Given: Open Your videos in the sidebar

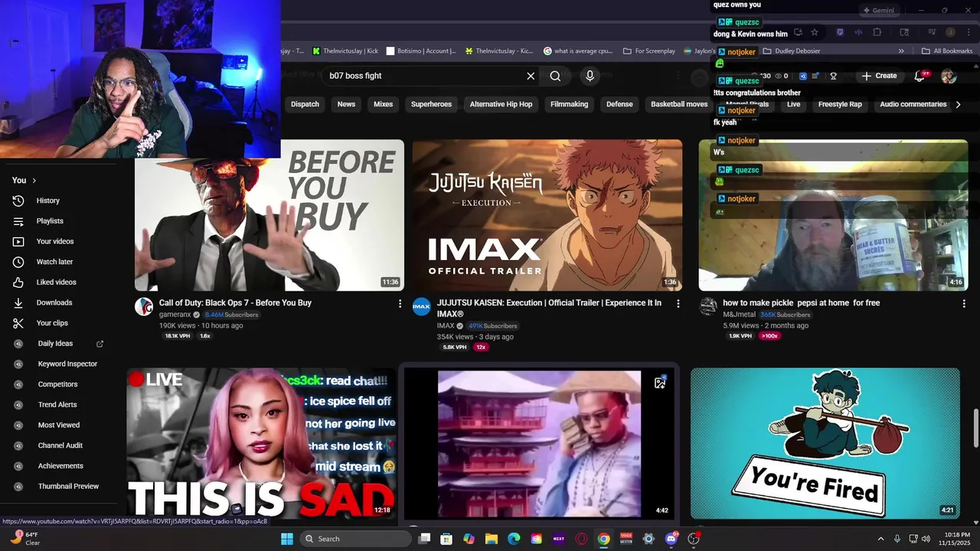Looking at the screenshot, I should [x=55, y=241].
